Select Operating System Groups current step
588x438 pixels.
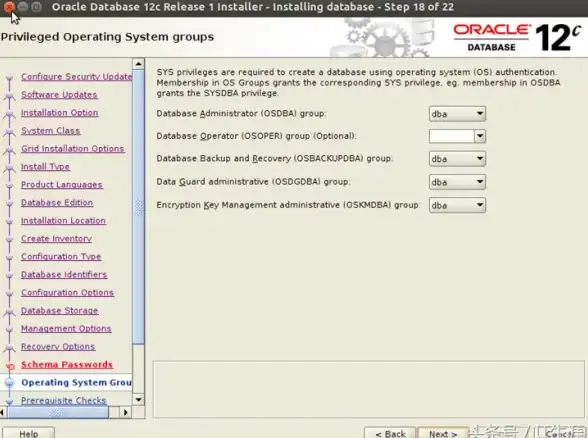[76, 382]
